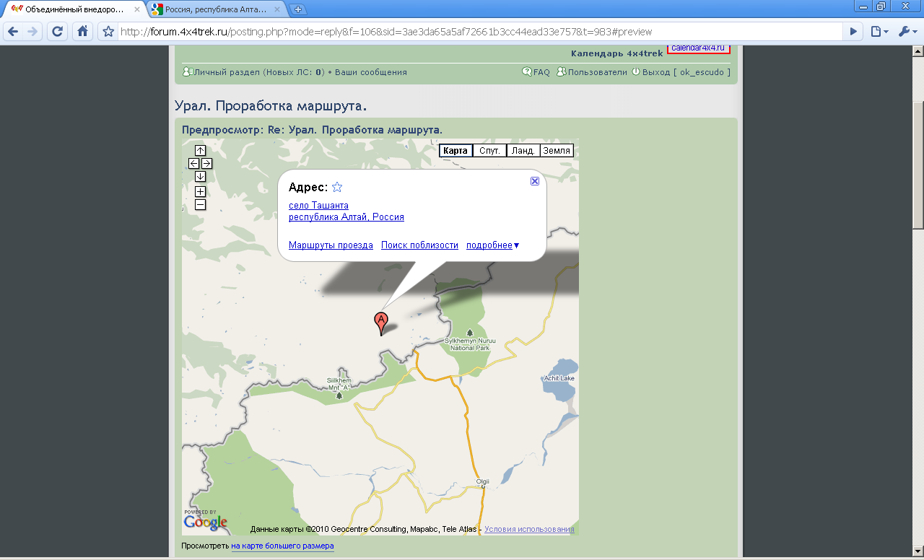Screen dimensions: 924x560
Task: Close the address info bubble
Action: click(x=535, y=181)
